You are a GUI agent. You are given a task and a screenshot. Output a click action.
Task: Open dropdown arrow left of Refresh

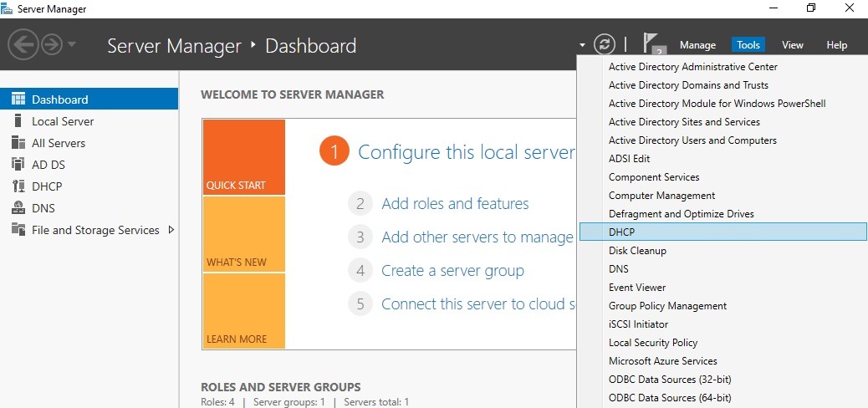coord(582,45)
